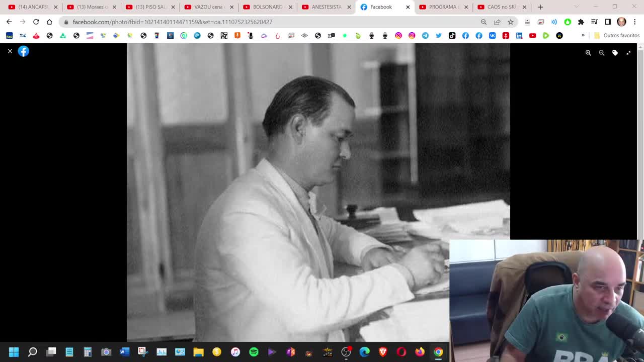Close the Facebook photo viewer
The width and height of the screenshot is (644, 362).
(x=10, y=51)
